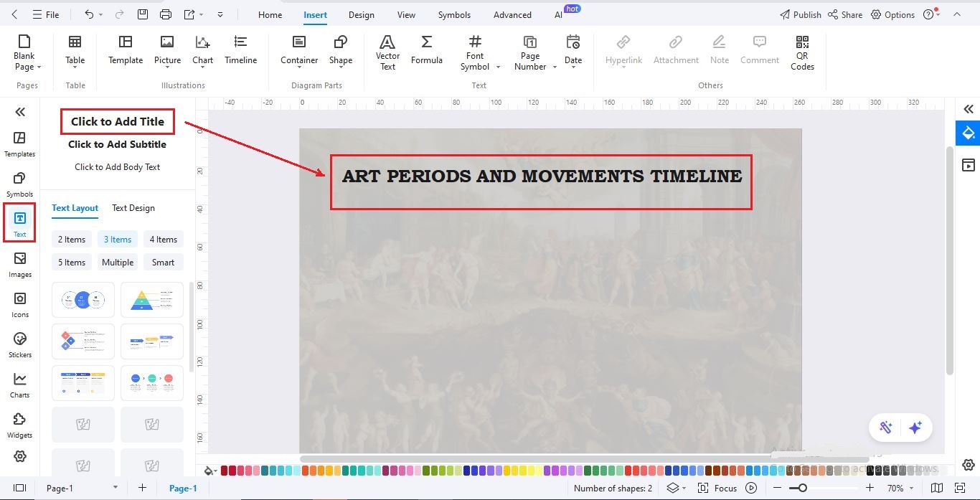This screenshot has height=500, width=980.
Task: Switch to the Home tab
Action: [x=270, y=14]
